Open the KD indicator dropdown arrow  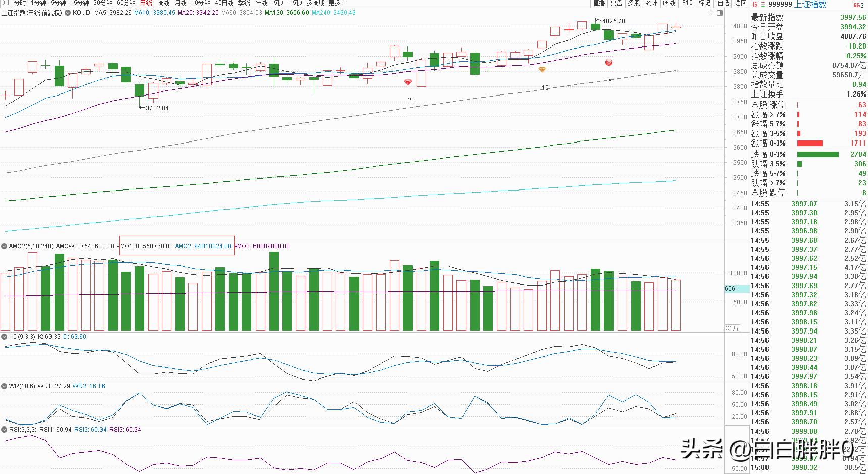click(x=4, y=336)
